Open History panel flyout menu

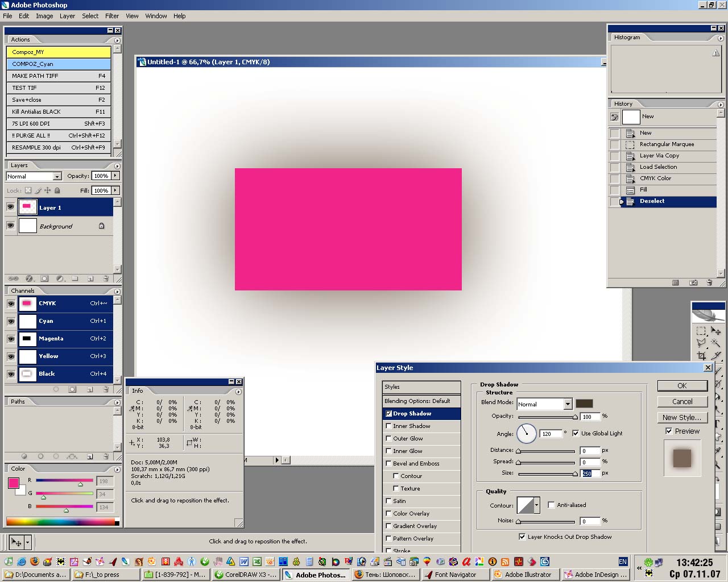(x=721, y=104)
